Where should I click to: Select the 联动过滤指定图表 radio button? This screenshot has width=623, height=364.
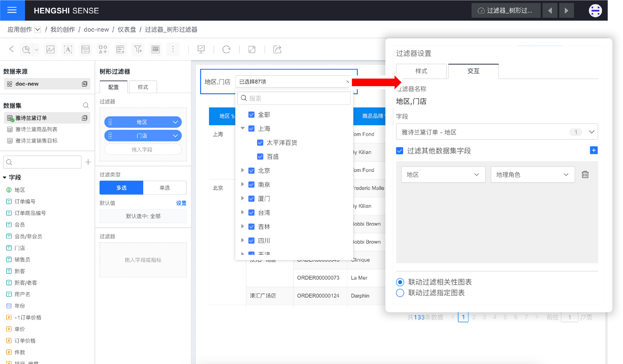(400, 293)
